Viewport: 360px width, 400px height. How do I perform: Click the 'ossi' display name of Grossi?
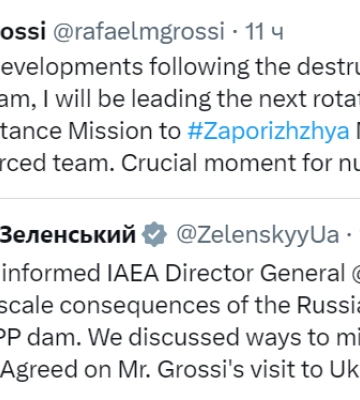[23, 31]
